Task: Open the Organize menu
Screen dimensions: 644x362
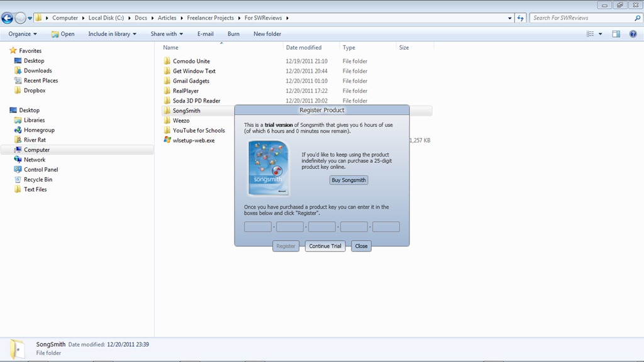Action: pyautogui.click(x=23, y=34)
